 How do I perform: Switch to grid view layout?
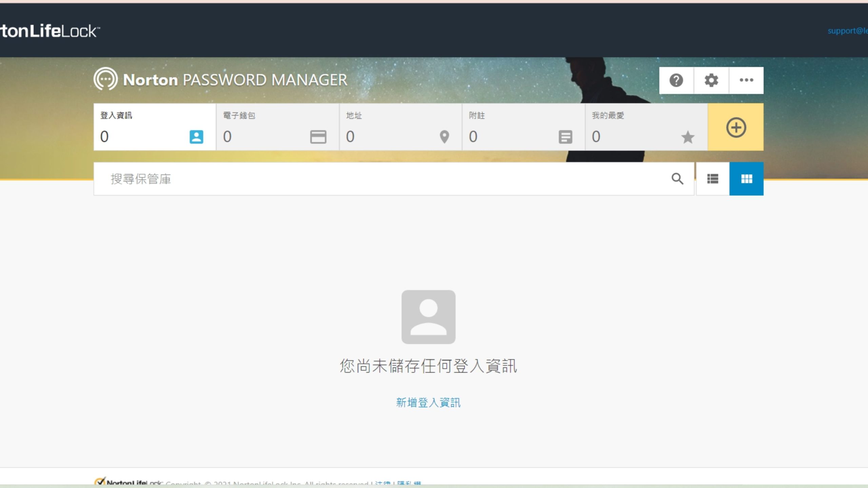747,179
